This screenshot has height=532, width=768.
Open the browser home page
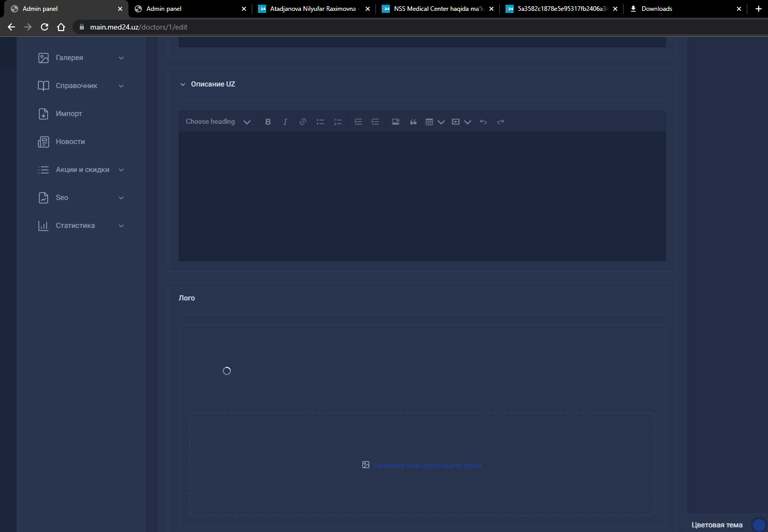point(61,27)
